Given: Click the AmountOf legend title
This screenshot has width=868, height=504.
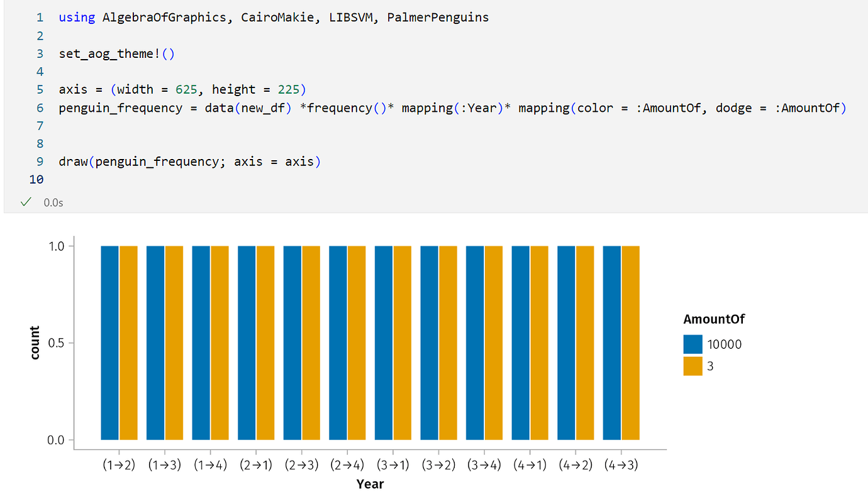Looking at the screenshot, I should (714, 319).
